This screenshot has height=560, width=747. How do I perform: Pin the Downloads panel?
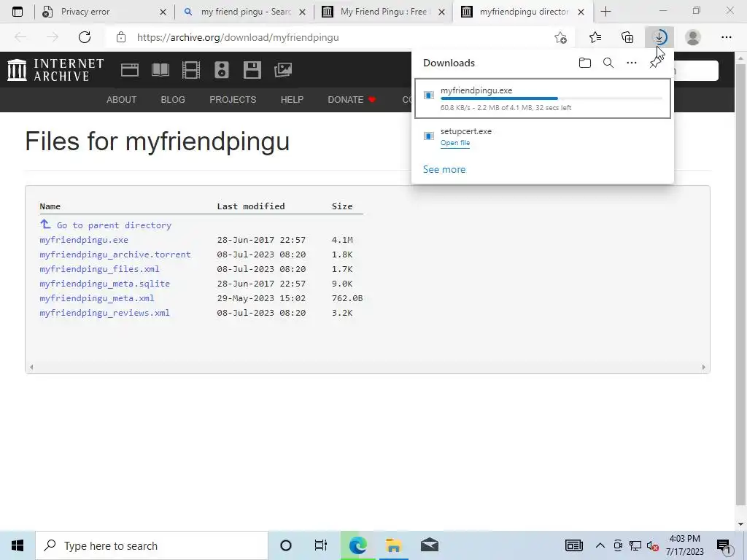click(x=656, y=63)
